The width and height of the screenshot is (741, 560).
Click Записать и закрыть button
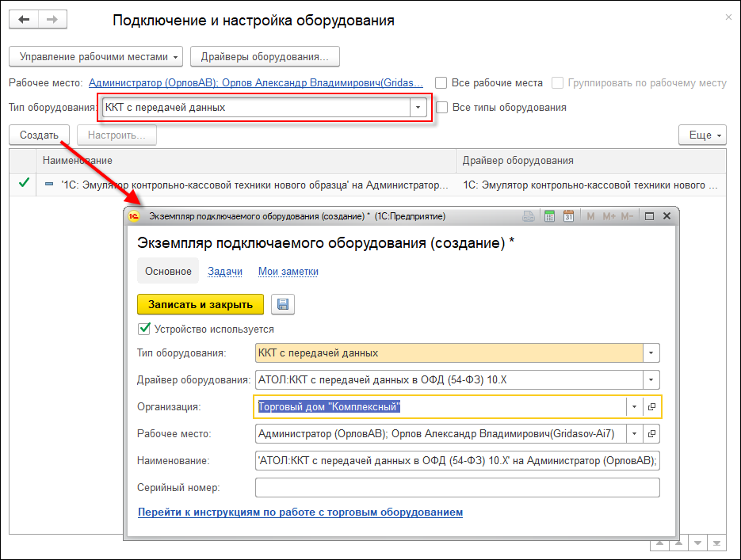(x=201, y=304)
